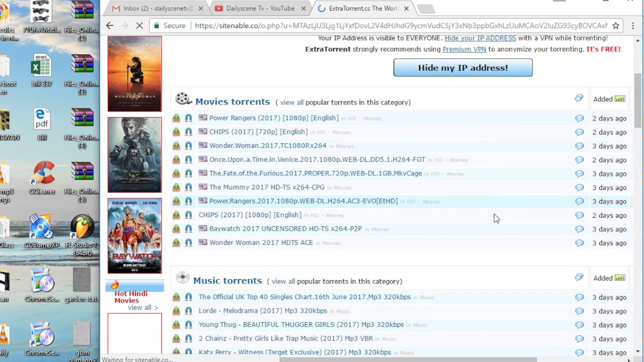Click the comments icon in the Music torrents header
This screenshot has height=362, width=644.
point(579,278)
